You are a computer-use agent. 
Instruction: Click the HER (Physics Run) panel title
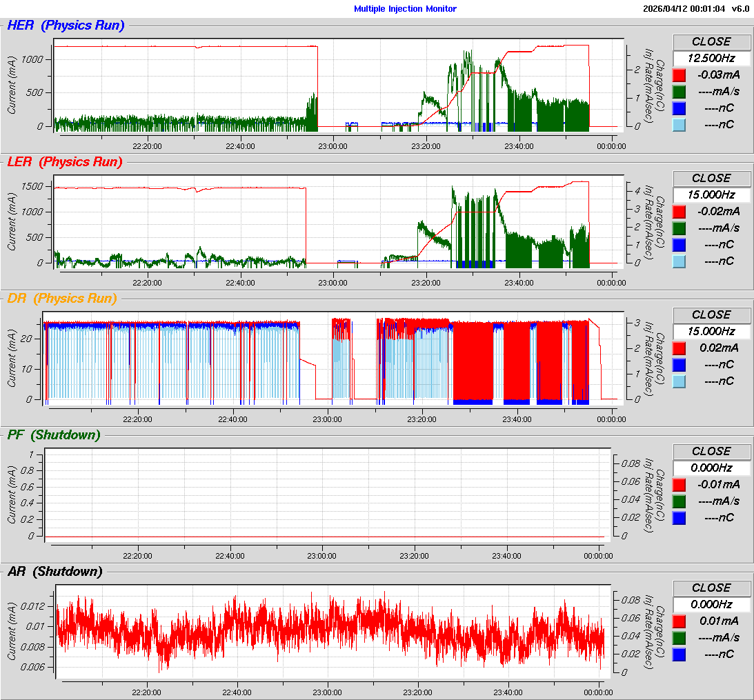pos(66,26)
